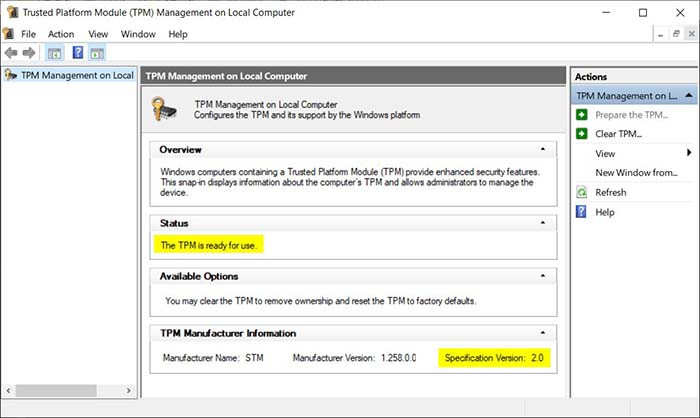Collapse the Available Options section

coord(542,276)
